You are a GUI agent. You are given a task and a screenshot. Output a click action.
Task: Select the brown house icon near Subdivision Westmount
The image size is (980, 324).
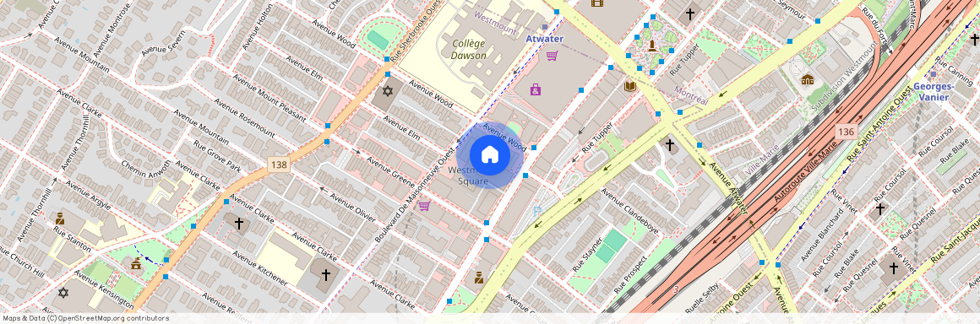808,79
